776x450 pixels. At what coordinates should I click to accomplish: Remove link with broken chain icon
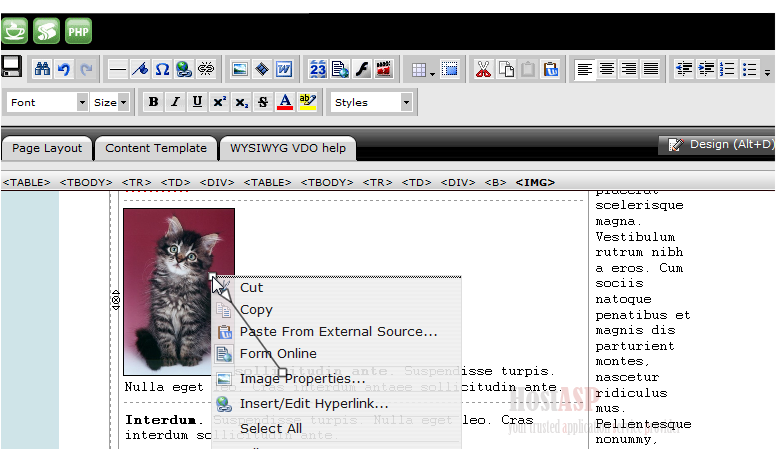tap(206, 69)
